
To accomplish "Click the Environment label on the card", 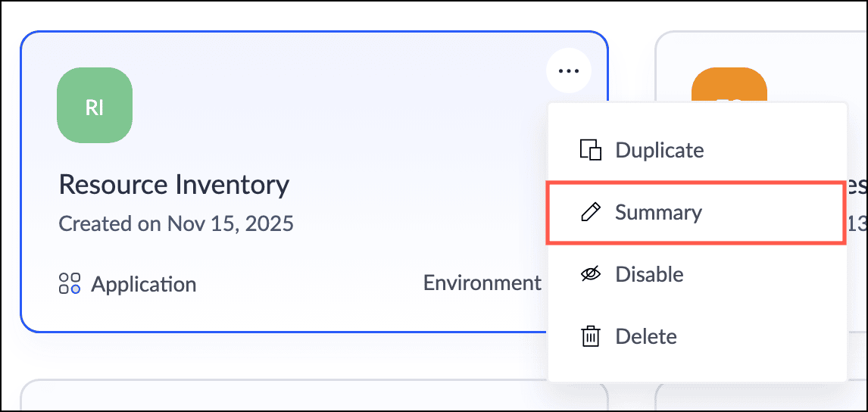I will 482,283.
